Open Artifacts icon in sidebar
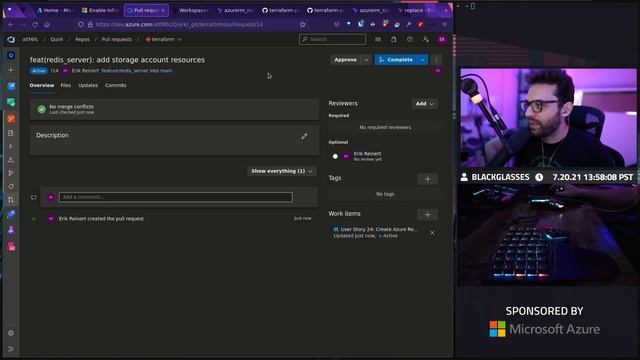Image resolution: width=640 pixels, height=360 pixels. (x=11, y=247)
